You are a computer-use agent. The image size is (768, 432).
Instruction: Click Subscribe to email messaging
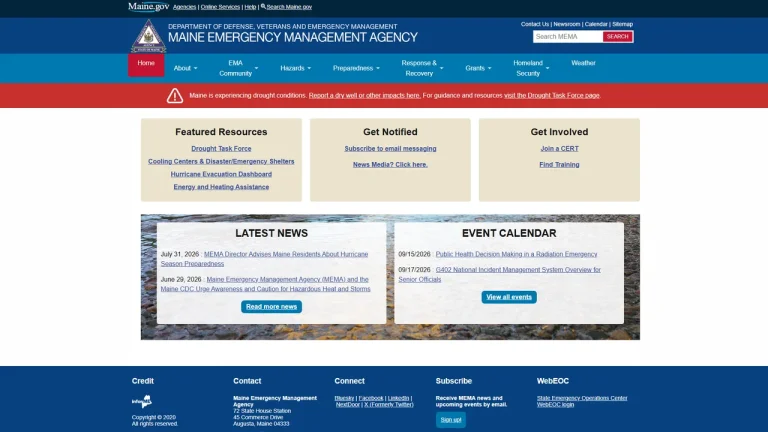click(390, 148)
